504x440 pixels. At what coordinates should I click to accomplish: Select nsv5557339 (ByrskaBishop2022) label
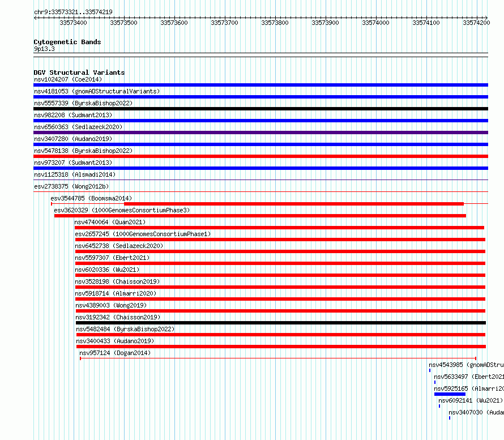pyautogui.click(x=83, y=103)
